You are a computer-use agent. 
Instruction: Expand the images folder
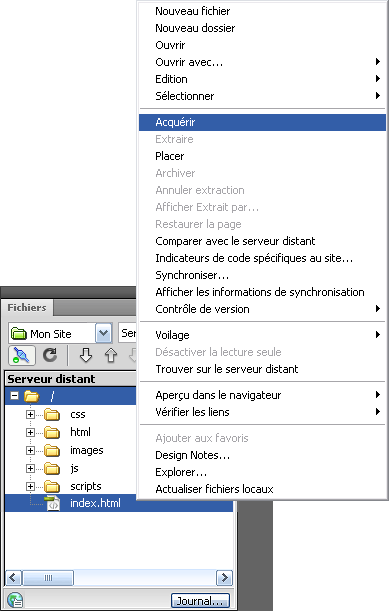[x=30, y=450]
